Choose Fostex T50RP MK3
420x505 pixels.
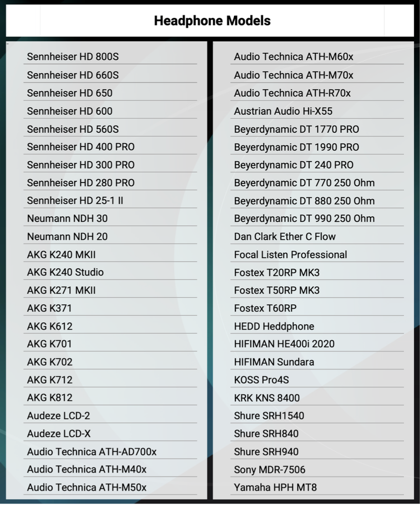click(x=276, y=290)
